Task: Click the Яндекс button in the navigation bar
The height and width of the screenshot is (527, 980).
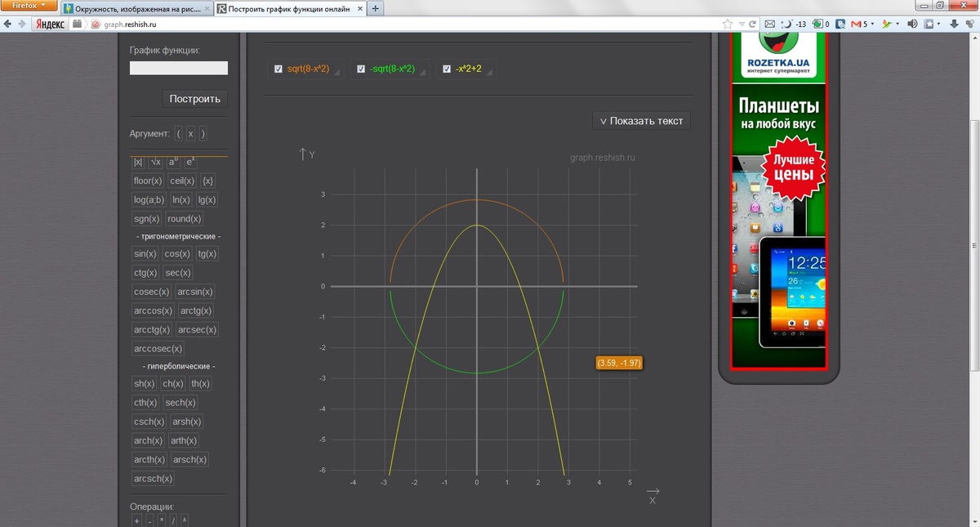Action: pyautogui.click(x=51, y=24)
